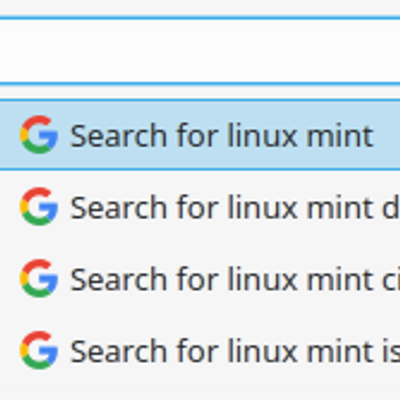This screenshot has width=400, height=400.
Task: Click Google icon beside "linux mint is" suggestion
Action: point(39,350)
